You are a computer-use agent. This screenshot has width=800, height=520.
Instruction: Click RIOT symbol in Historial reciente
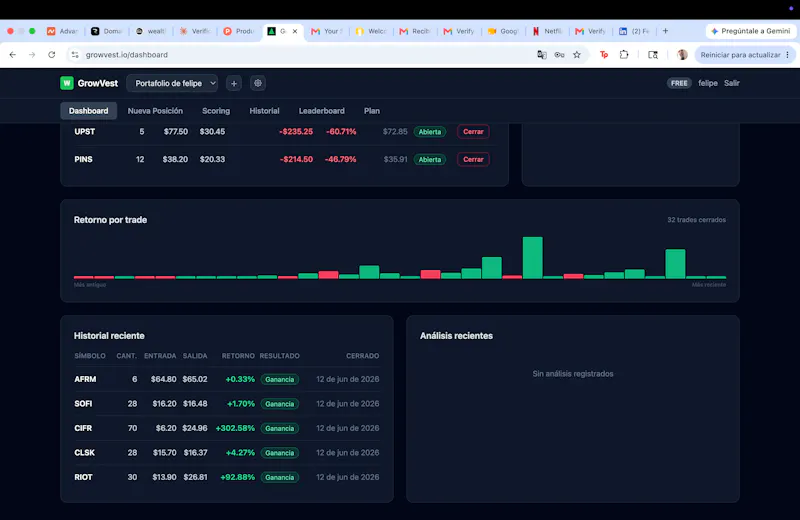[x=84, y=477]
